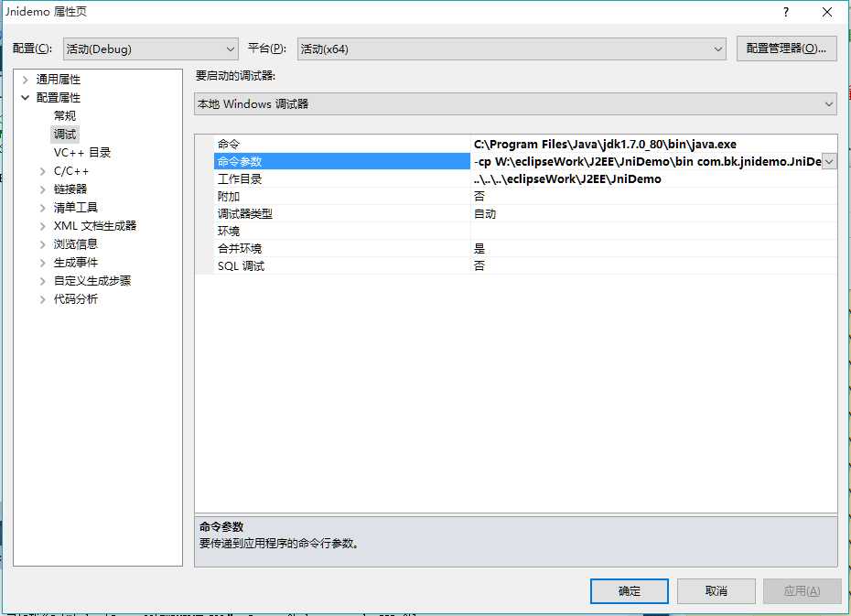Select VC++ 目录 in the tree

82,153
